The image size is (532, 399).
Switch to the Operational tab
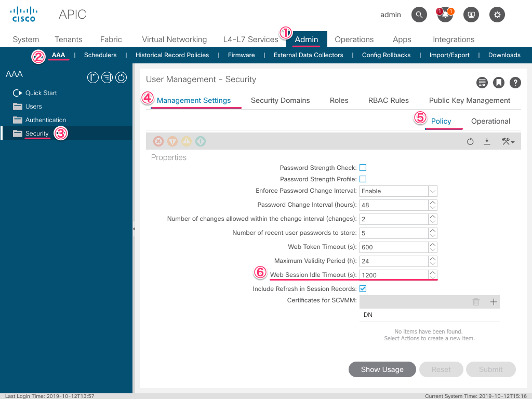tap(490, 121)
